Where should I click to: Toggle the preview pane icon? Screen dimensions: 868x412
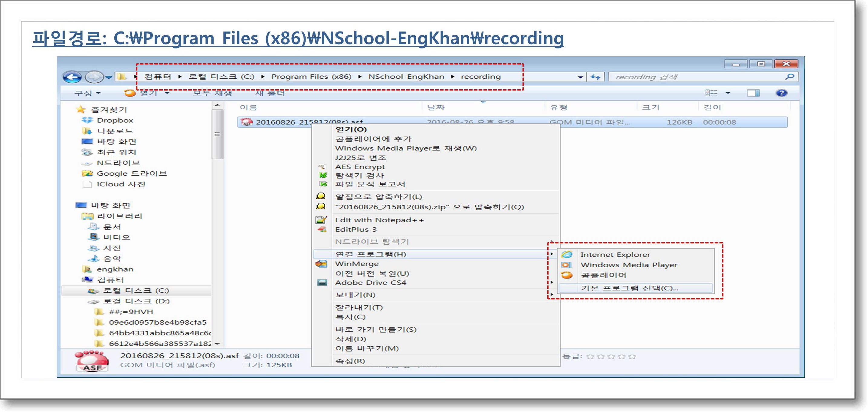[x=753, y=93]
